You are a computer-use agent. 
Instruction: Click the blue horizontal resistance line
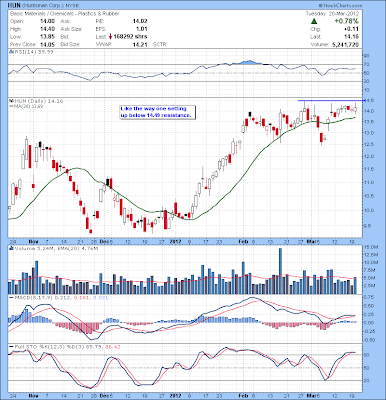coord(331,100)
